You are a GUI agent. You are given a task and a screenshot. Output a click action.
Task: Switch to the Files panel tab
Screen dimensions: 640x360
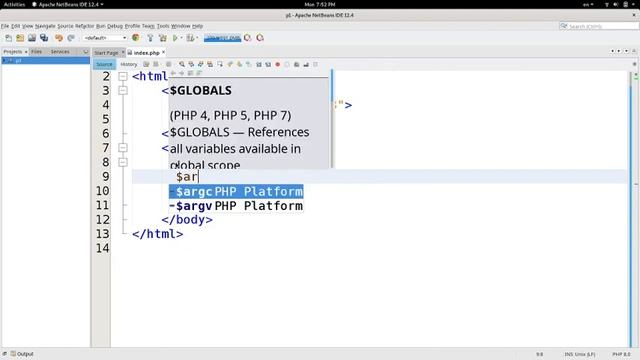click(x=36, y=52)
